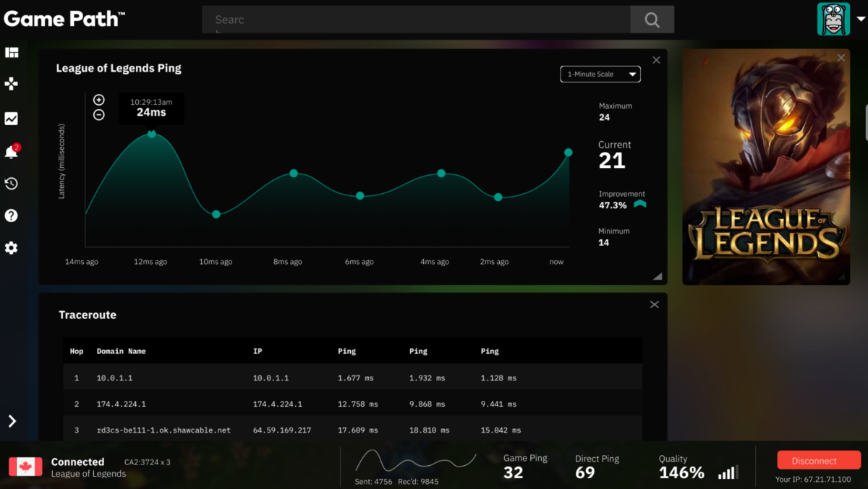This screenshot has height=489, width=868.
Task: Click the ping panel resize corner handle
Action: tap(658, 276)
